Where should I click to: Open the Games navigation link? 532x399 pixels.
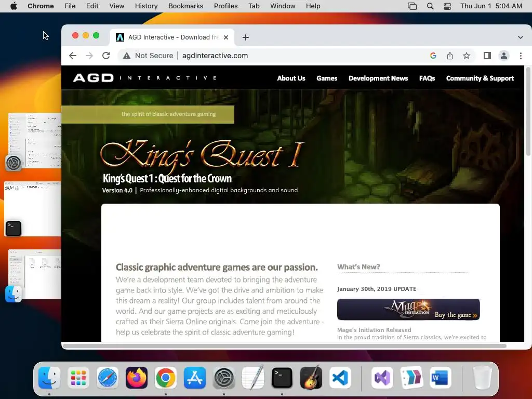point(327,78)
